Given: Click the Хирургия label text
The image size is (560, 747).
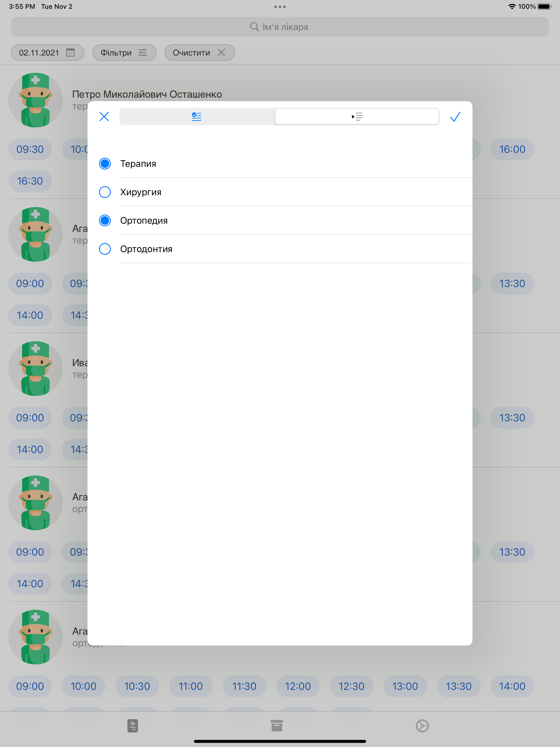Looking at the screenshot, I should (x=141, y=192).
